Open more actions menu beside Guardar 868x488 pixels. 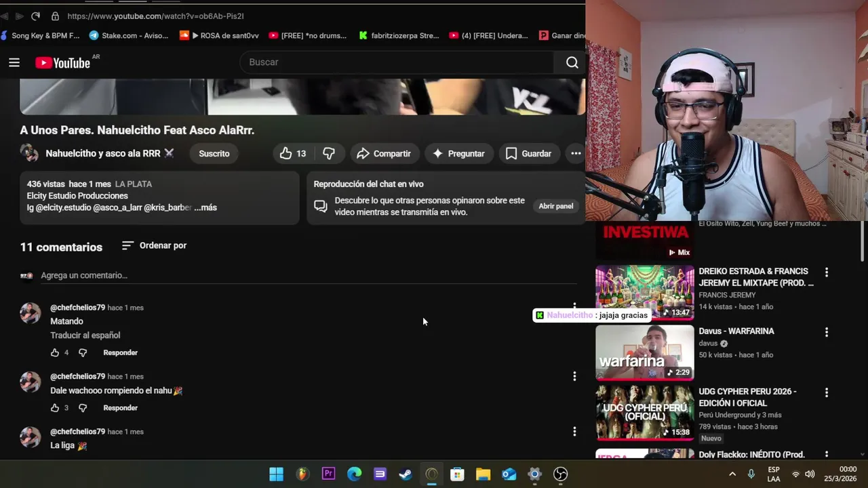pyautogui.click(x=576, y=154)
